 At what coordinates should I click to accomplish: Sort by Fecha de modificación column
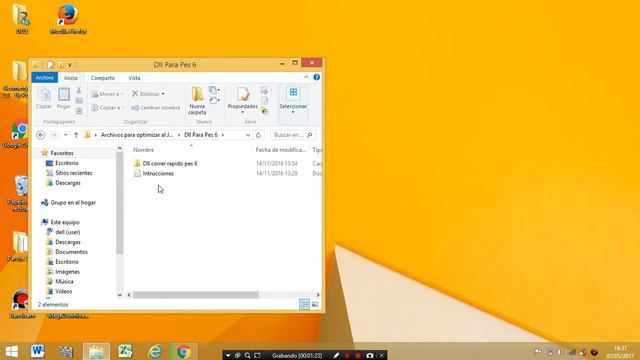pos(281,150)
